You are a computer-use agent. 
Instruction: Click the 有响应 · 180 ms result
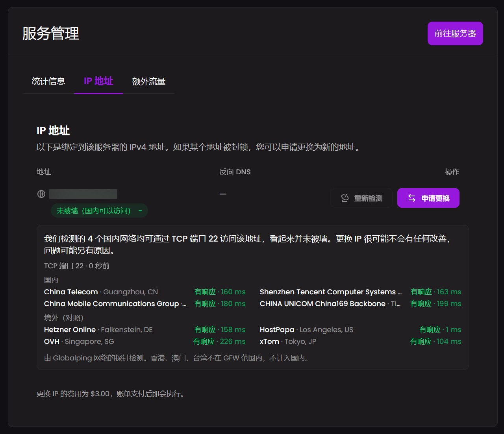pos(220,304)
